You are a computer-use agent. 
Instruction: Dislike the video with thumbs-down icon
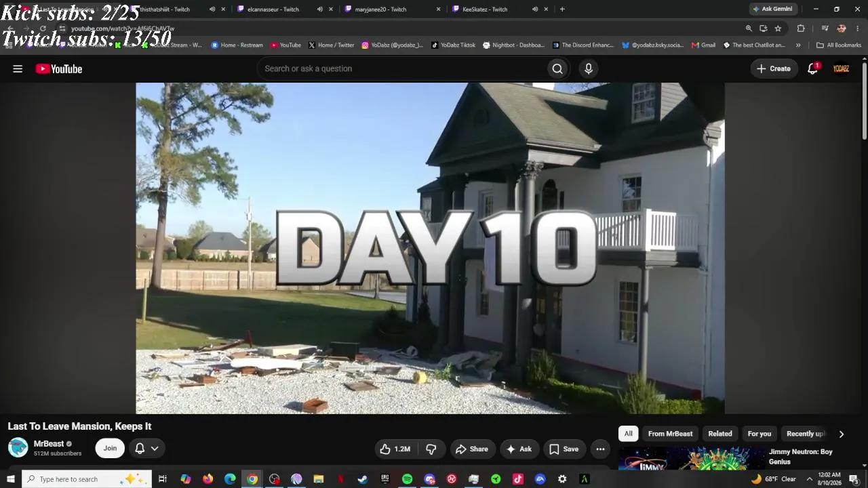[431, 449]
